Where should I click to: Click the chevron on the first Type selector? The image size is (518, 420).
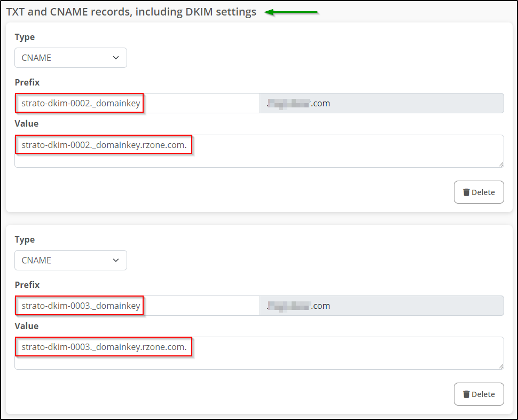pos(115,58)
